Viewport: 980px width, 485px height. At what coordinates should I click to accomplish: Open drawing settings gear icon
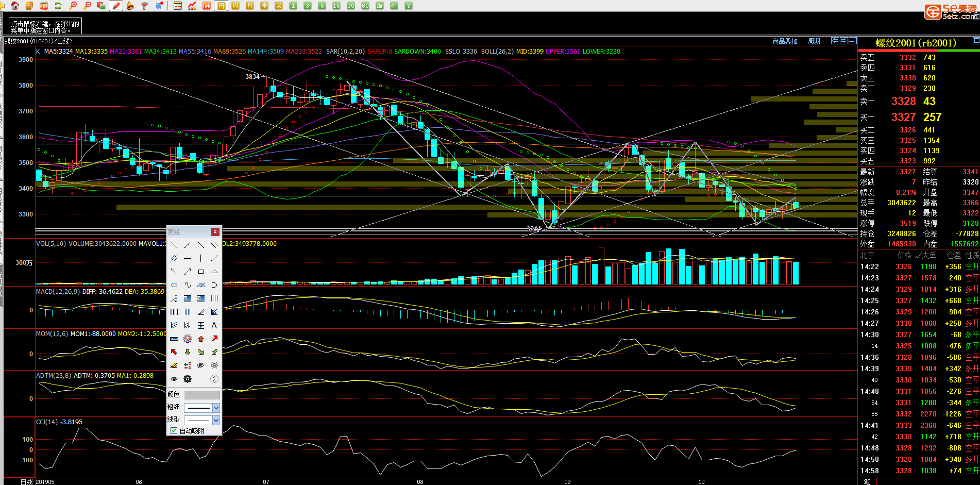[188, 379]
